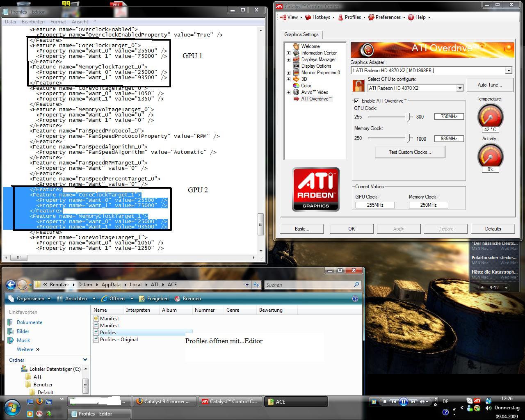Click the search magnifier in Explorer

356,284
